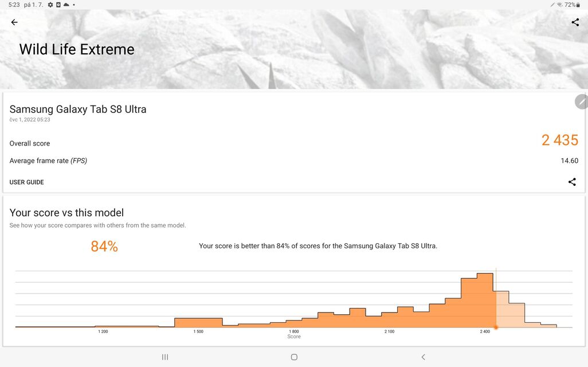Tap the Wild Life Extreme title
The height and width of the screenshot is (367, 588).
(x=77, y=49)
